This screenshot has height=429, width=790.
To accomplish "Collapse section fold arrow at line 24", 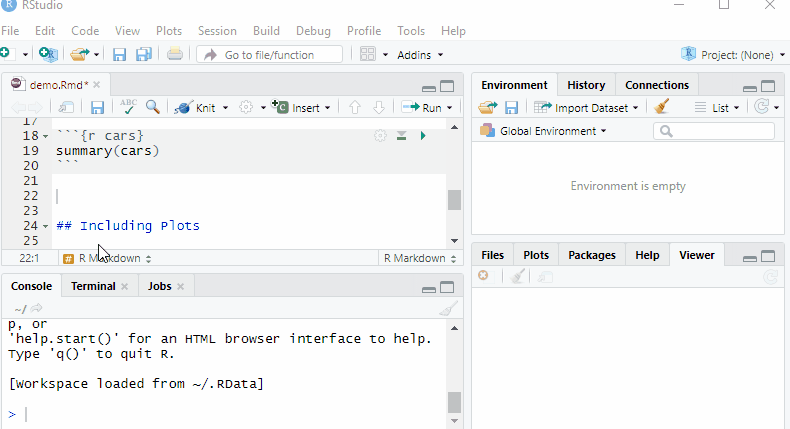I will 45,226.
